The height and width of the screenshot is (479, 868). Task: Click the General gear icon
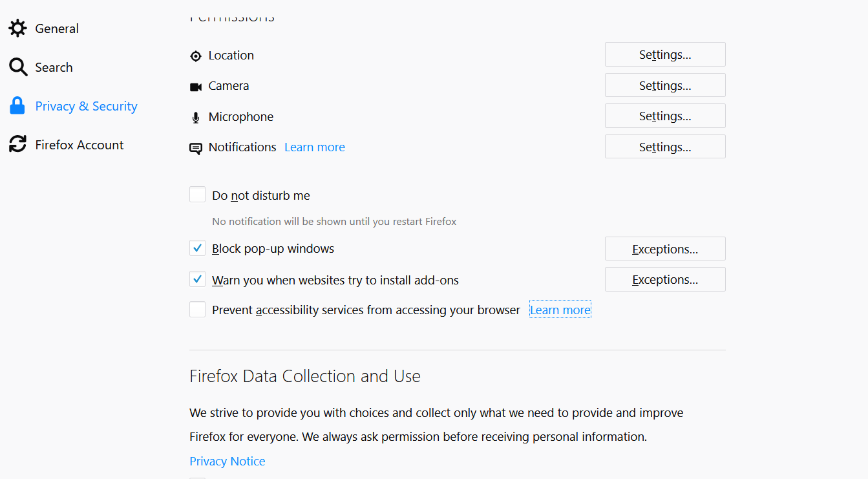[17, 28]
